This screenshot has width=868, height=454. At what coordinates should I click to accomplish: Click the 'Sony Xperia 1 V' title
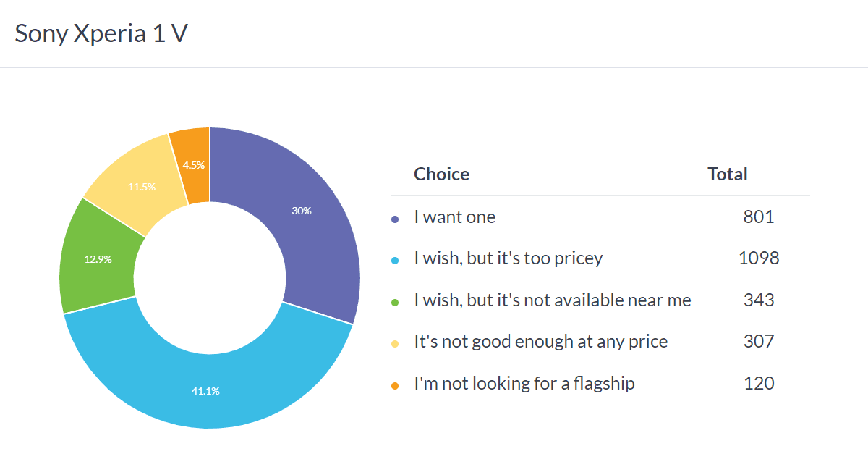point(101,34)
